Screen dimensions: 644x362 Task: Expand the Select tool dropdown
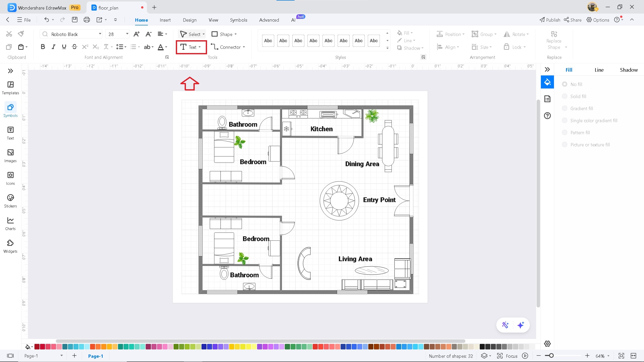204,34
